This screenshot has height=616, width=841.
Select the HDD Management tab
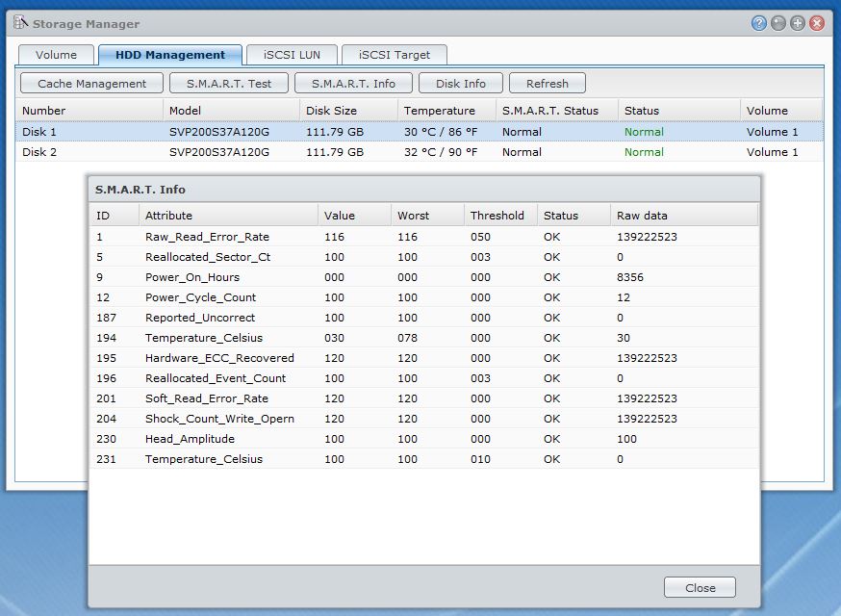point(170,55)
